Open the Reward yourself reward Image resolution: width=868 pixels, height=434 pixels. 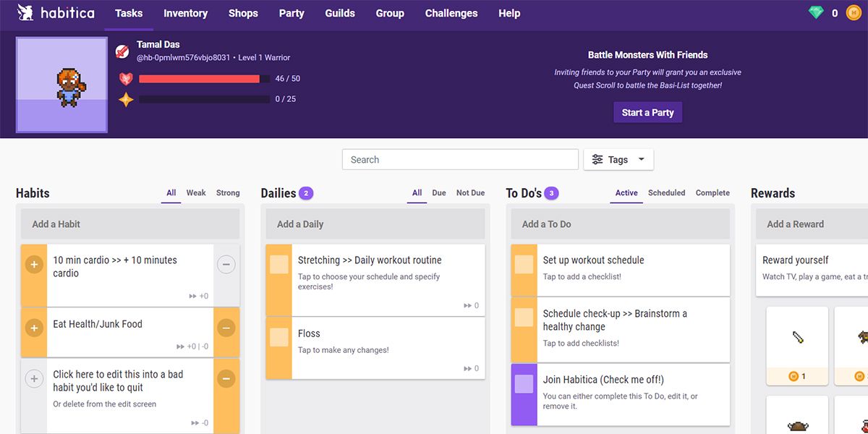tap(812, 271)
